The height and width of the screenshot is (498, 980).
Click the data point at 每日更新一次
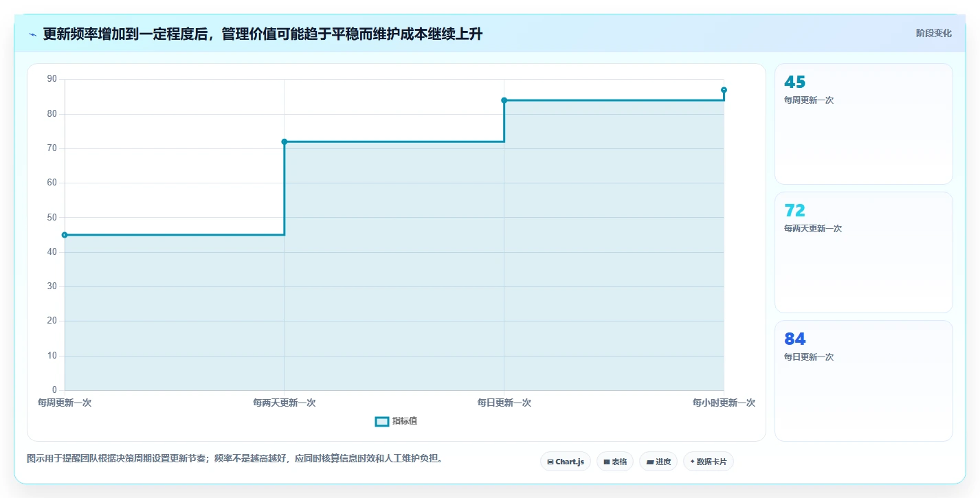click(504, 100)
